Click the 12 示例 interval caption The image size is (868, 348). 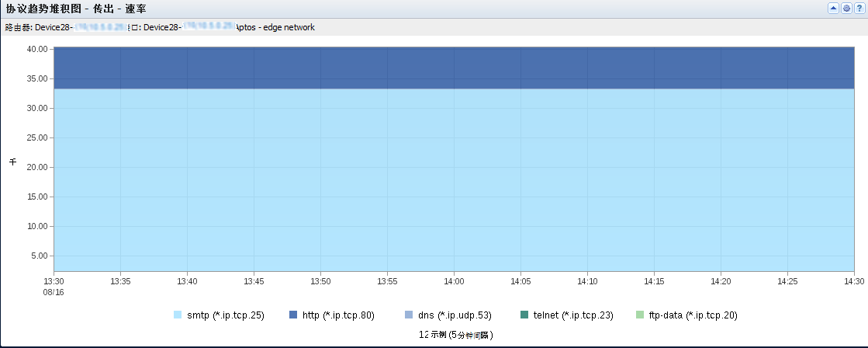pos(455,335)
